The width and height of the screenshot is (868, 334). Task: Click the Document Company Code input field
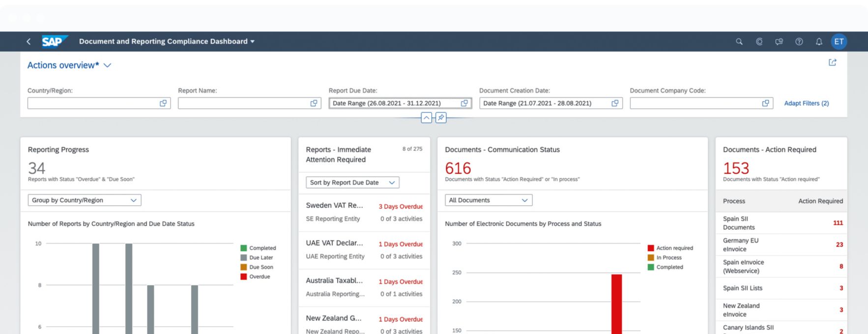pyautogui.click(x=694, y=103)
